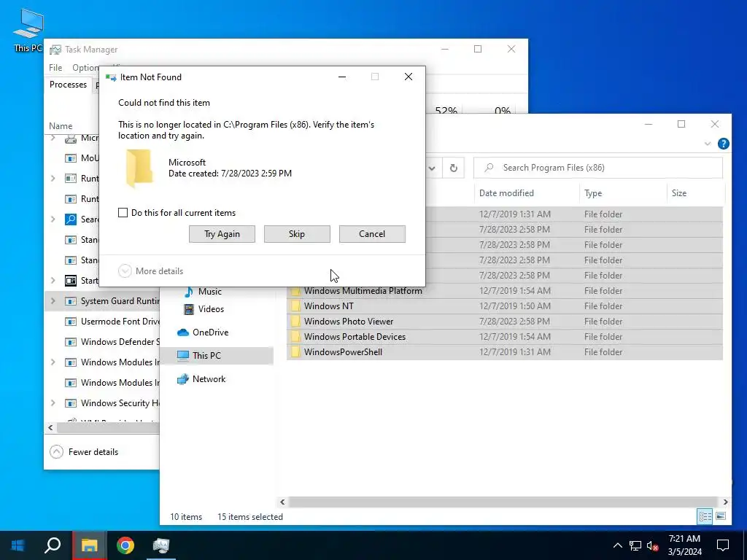Select Usermode Font Driver process icon

coord(71,322)
